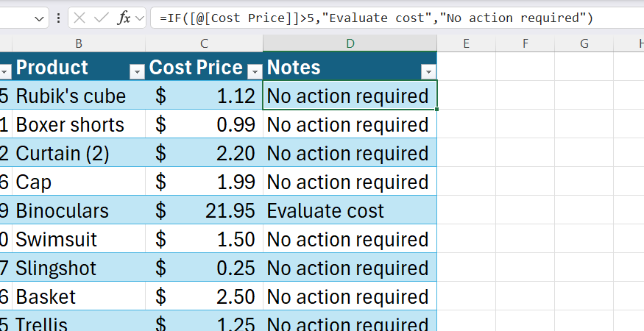Open the filter dropdown left of Product header
Viewport: 644px width, 331px height.
5,72
